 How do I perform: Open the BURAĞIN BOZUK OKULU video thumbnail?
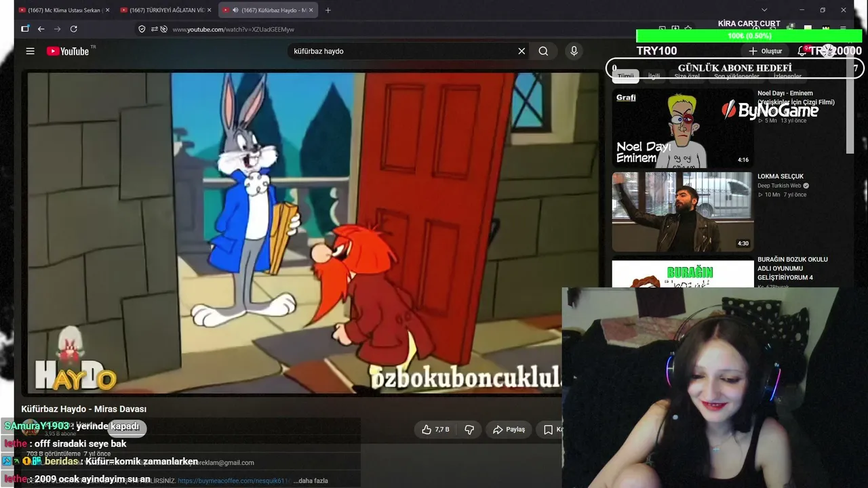683,274
